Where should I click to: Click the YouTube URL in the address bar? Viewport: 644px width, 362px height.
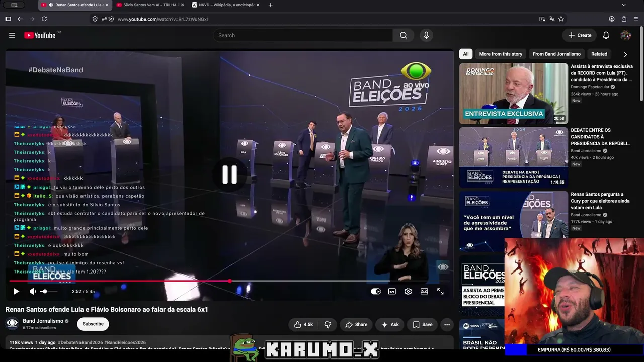163,19
